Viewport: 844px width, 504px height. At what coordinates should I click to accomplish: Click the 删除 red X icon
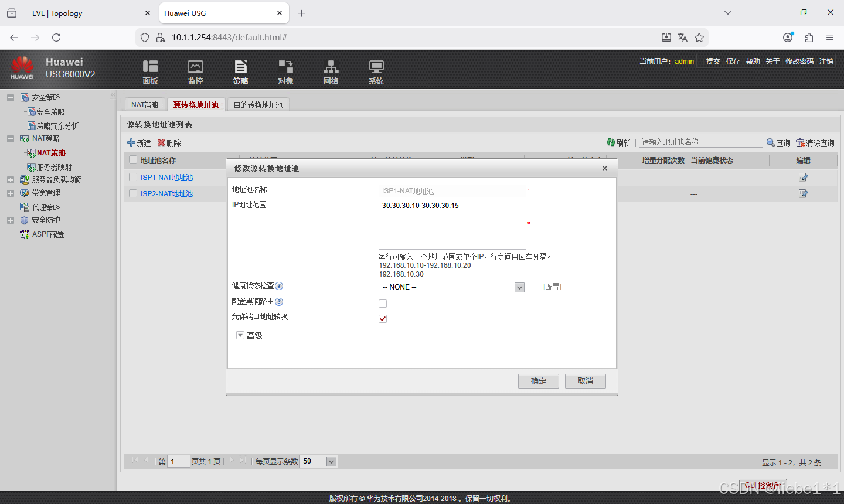coord(161,142)
